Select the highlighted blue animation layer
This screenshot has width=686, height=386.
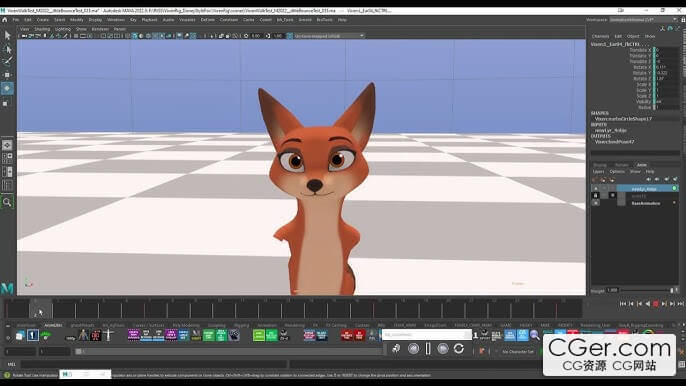point(648,189)
